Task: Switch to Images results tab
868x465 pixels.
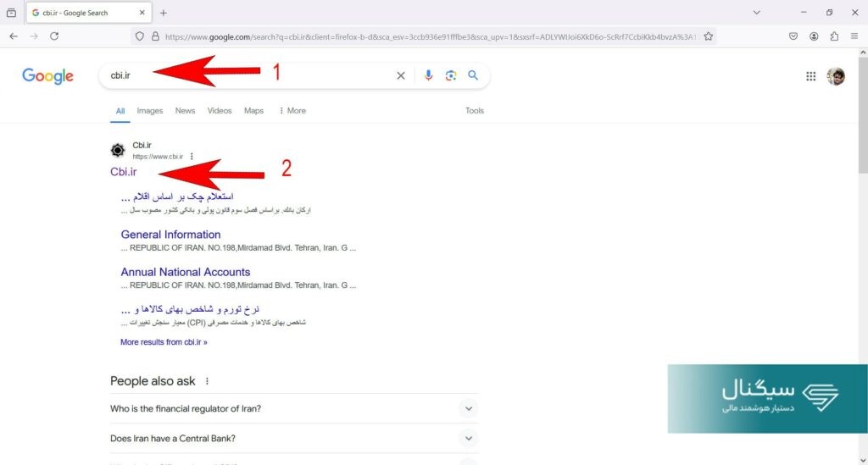Action: pos(150,111)
